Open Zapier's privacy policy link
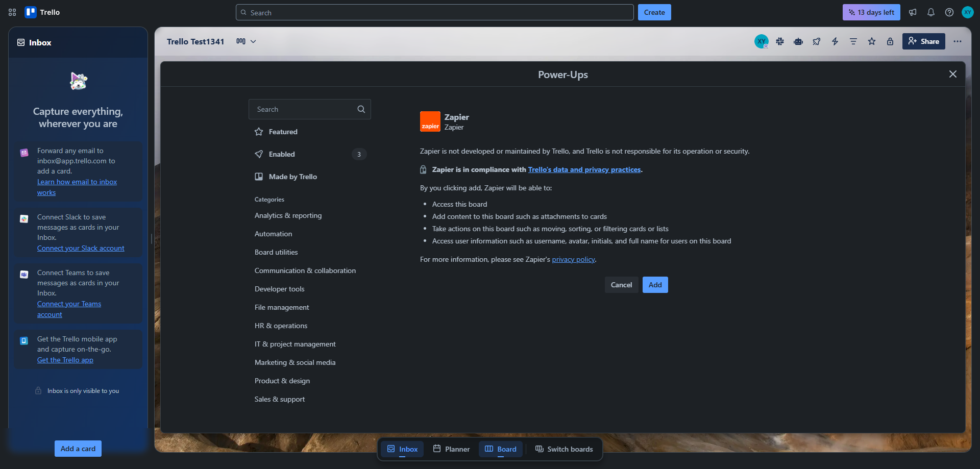The width and height of the screenshot is (980, 469). [573, 259]
